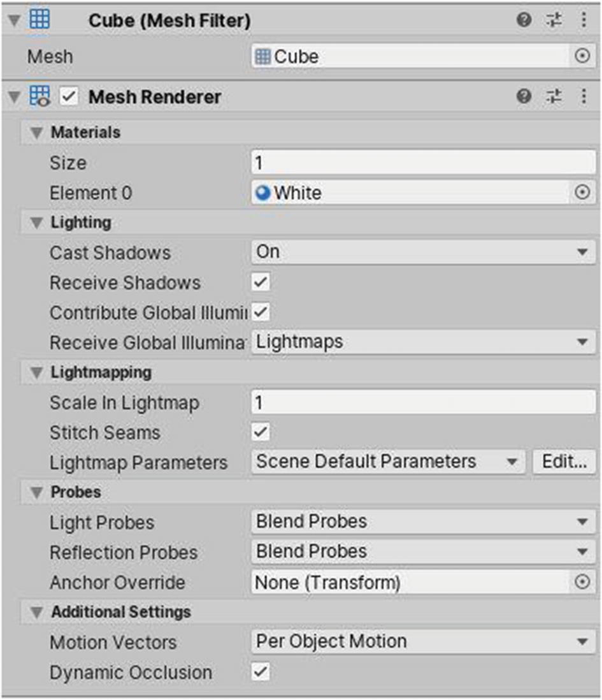Viewport: 602px width, 700px height.
Task: Click the Mesh Renderer presets icon
Action: [x=553, y=96]
